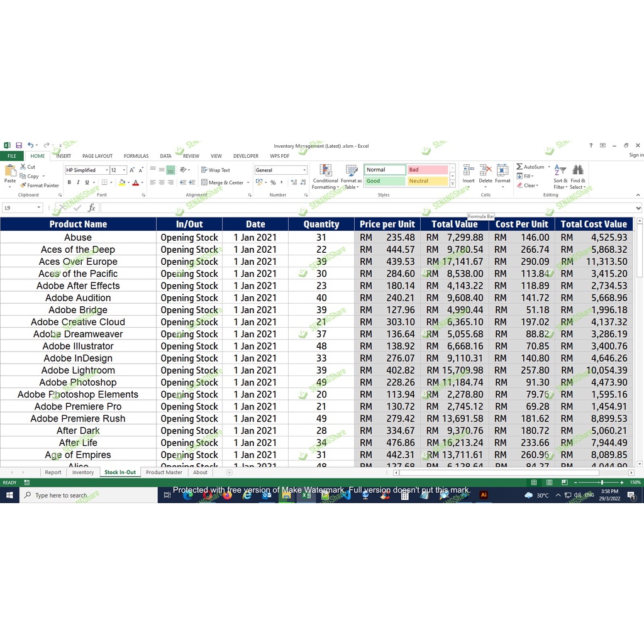Open the font name dropdown
The height and width of the screenshot is (644, 644).
pos(106,170)
